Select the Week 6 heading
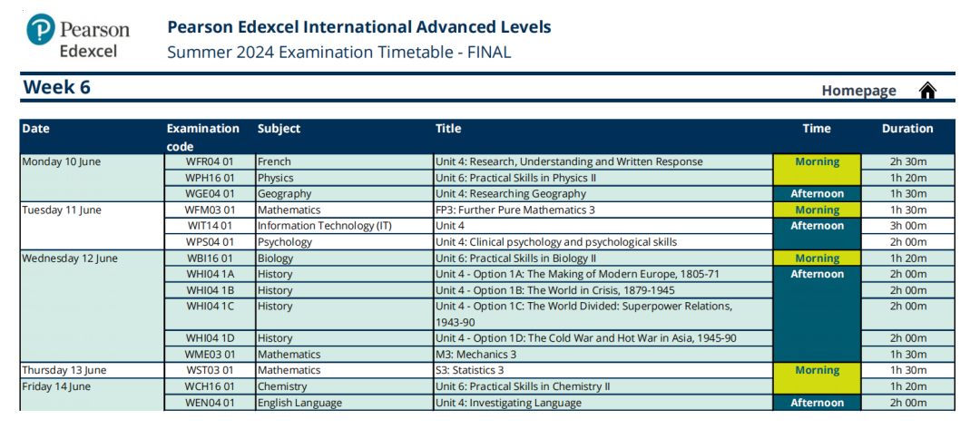This screenshot has height=429, width=980. pos(57,87)
